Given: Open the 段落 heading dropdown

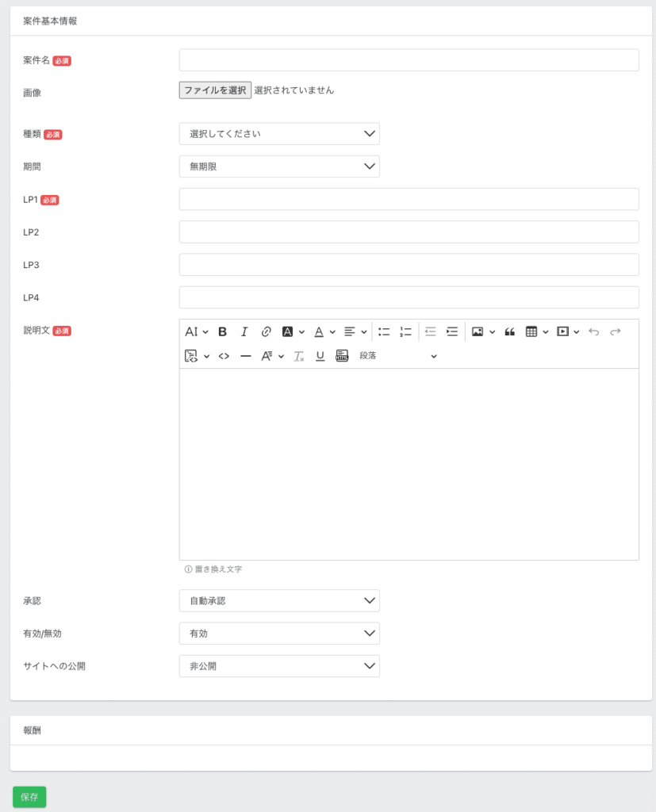Looking at the screenshot, I should click(398, 356).
